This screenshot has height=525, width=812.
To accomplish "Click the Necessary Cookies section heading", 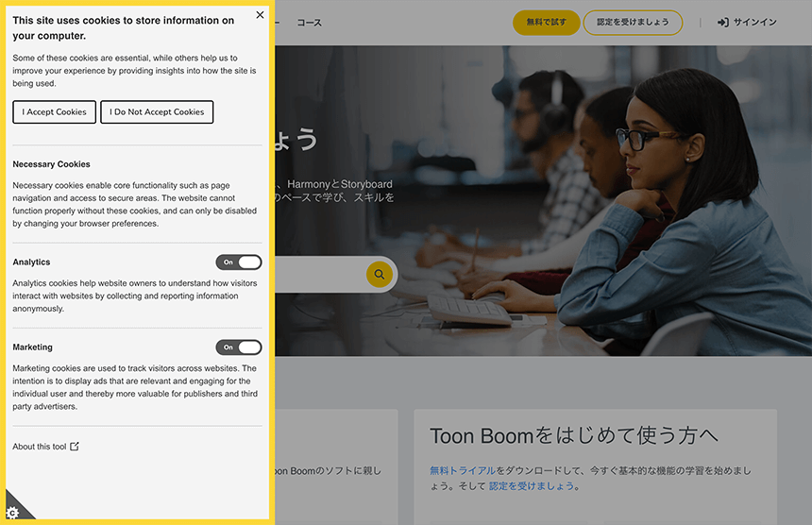I will (52, 164).
